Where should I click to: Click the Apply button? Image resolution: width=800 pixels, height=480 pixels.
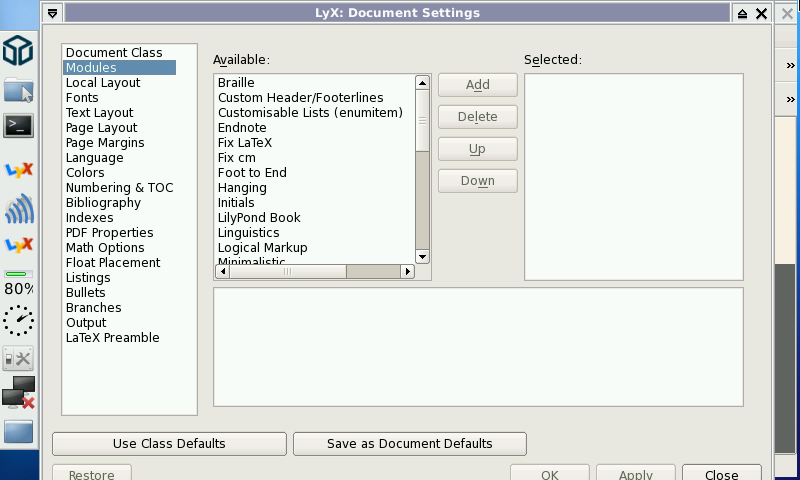tap(636, 474)
